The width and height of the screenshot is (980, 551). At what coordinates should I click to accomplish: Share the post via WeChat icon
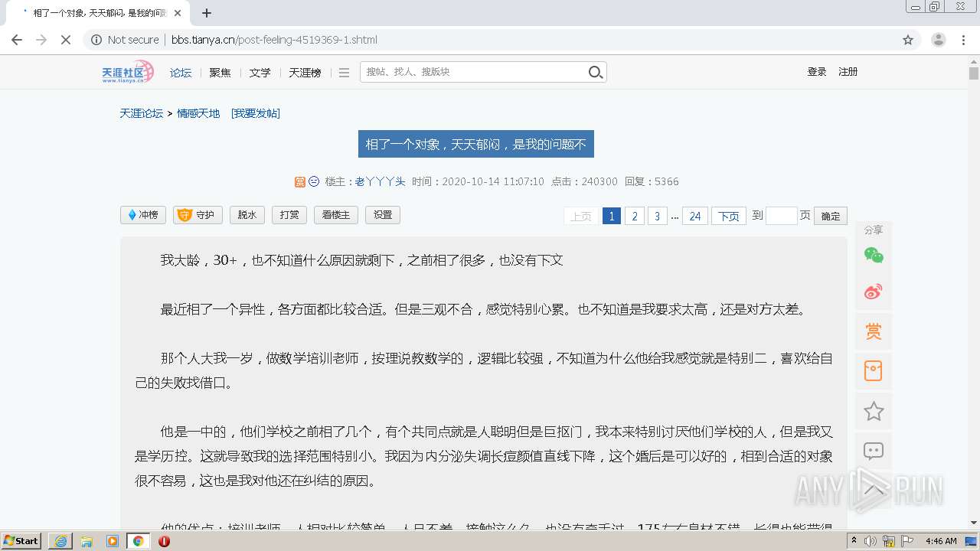point(874,255)
